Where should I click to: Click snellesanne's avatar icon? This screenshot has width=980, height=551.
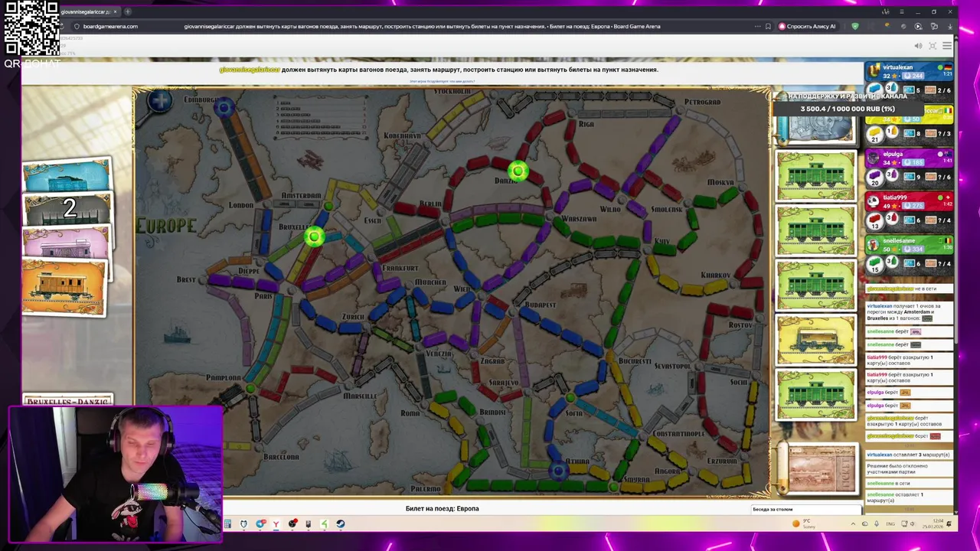873,244
